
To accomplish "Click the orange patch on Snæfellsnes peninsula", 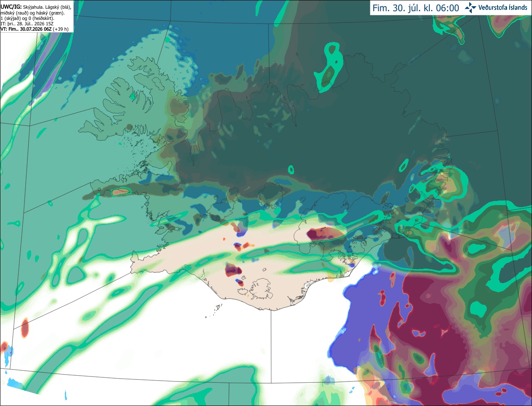I will coord(121,192).
